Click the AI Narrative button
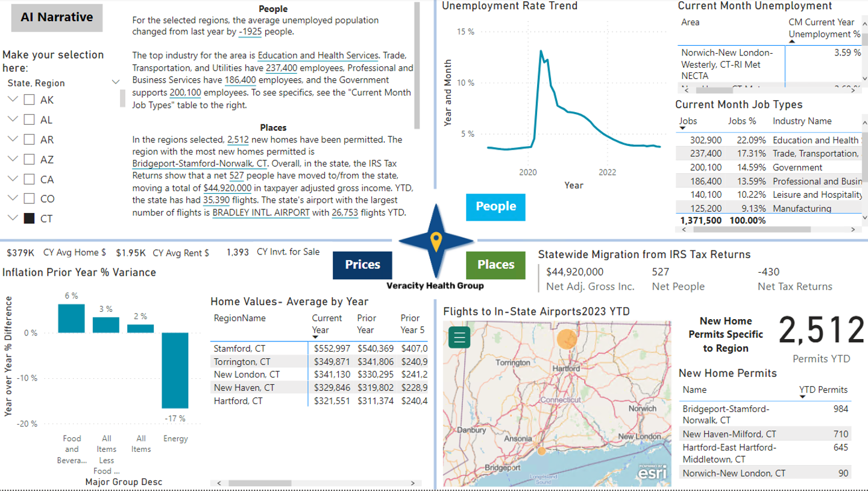This screenshot has height=491, width=868. (x=57, y=17)
